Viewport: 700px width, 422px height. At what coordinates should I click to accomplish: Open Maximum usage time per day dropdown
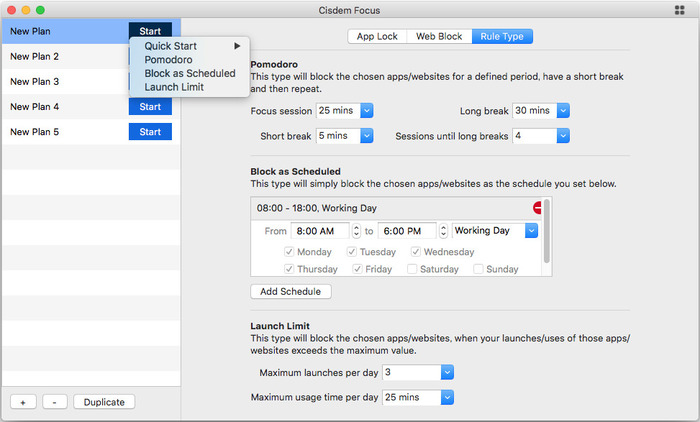point(447,397)
